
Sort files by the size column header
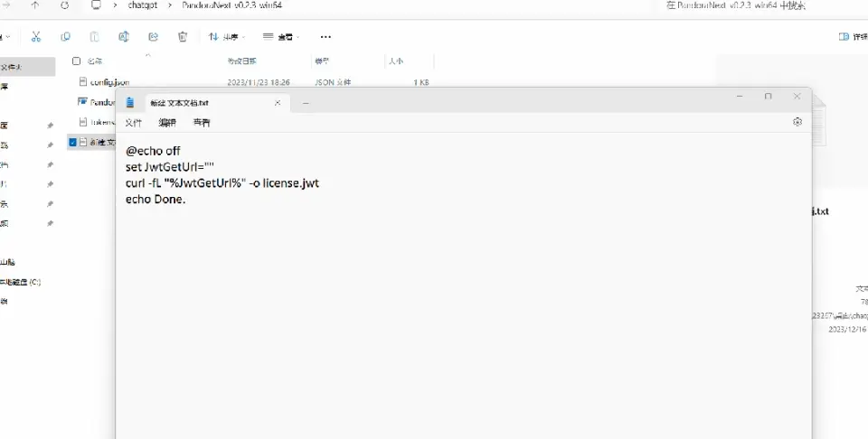coord(395,61)
